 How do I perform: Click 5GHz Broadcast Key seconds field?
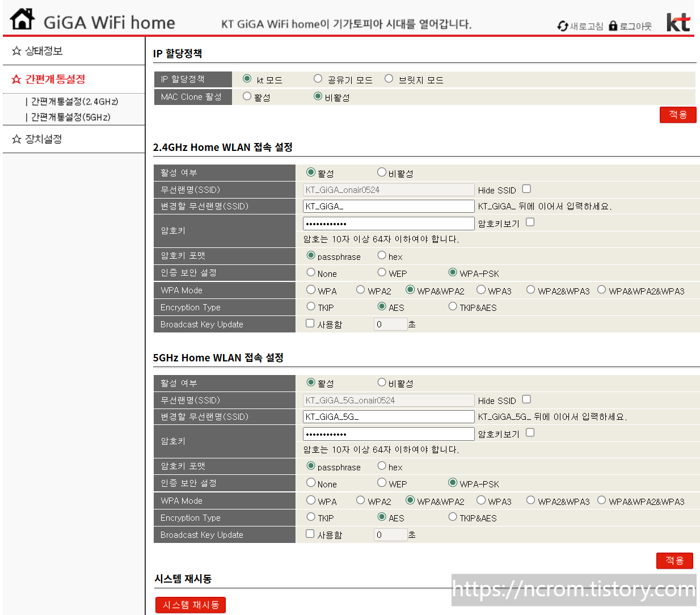point(391,535)
